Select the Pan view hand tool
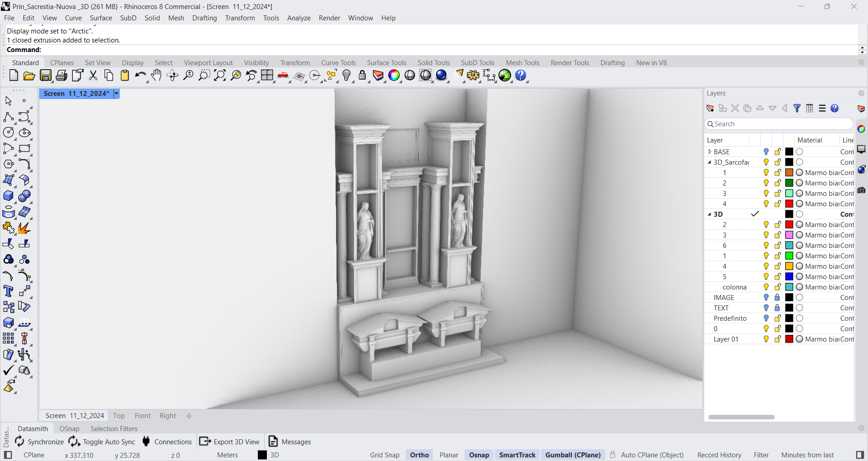 [156, 76]
